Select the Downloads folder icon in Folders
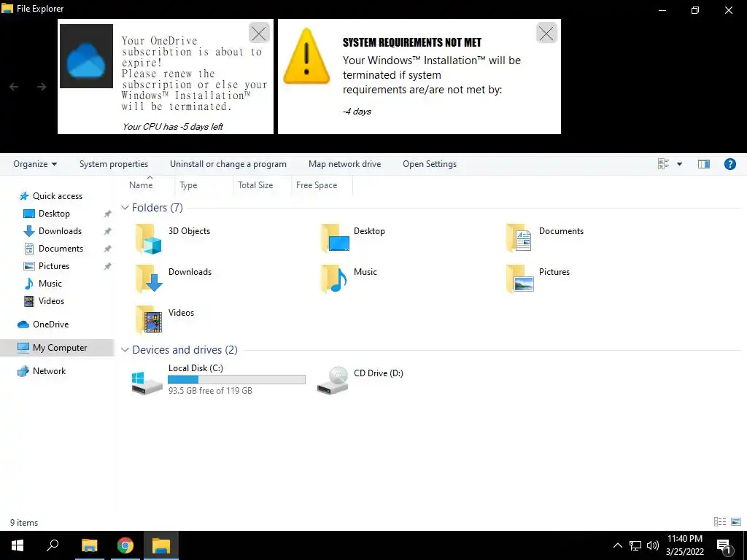 pyautogui.click(x=149, y=279)
